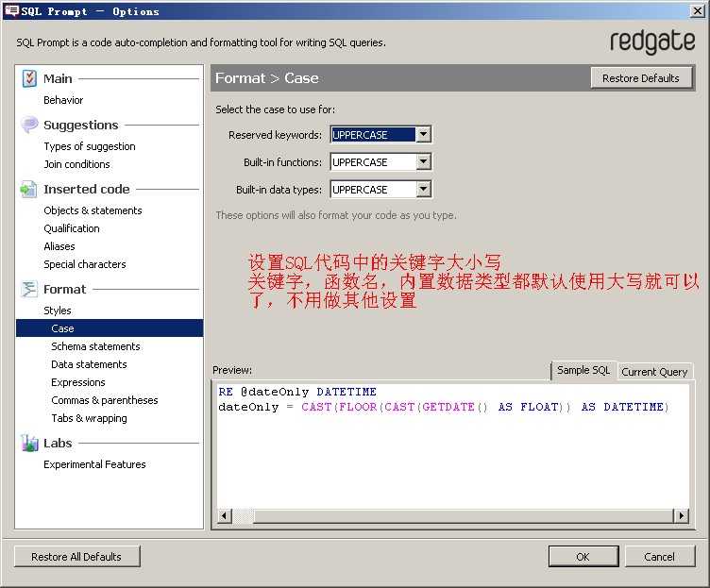Click the FLOOR text in preview
Image resolution: width=710 pixels, height=588 pixels.
358,407
